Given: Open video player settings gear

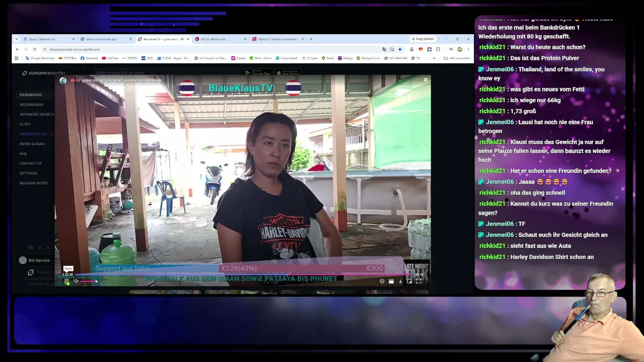Looking at the screenshot, I should [x=382, y=281].
